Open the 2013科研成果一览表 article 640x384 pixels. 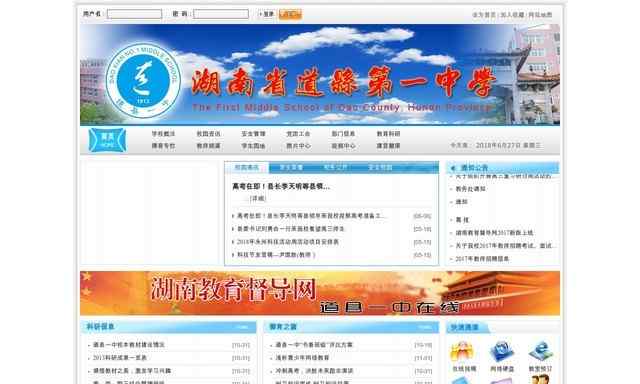(x=120, y=358)
